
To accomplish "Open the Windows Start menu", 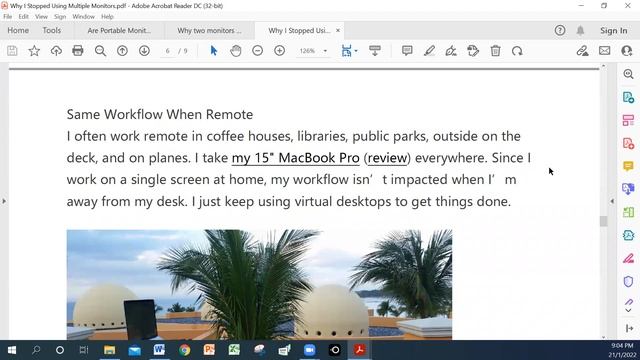I will 11,350.
